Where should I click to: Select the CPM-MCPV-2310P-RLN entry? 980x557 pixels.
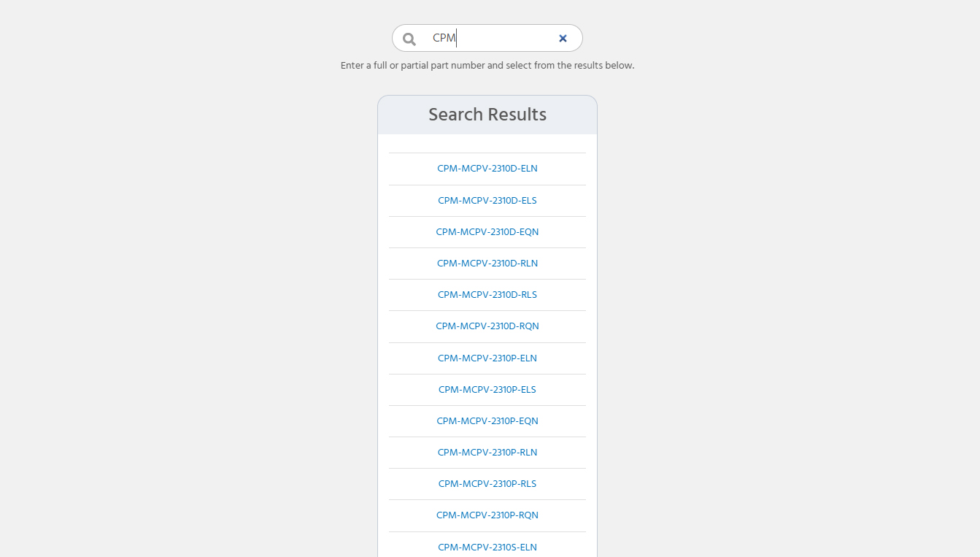click(487, 452)
